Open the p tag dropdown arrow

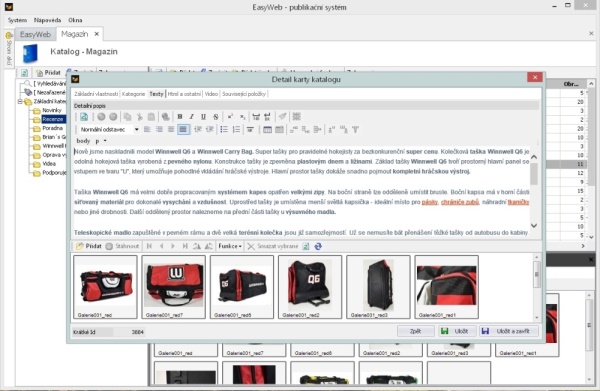click(x=105, y=141)
